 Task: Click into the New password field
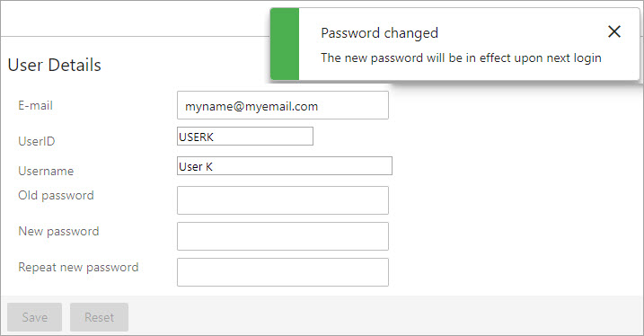(283, 236)
